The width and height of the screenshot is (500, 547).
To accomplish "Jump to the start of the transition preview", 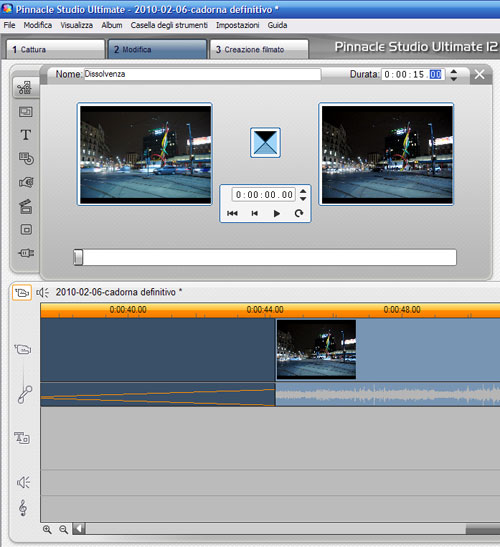I will [232, 213].
